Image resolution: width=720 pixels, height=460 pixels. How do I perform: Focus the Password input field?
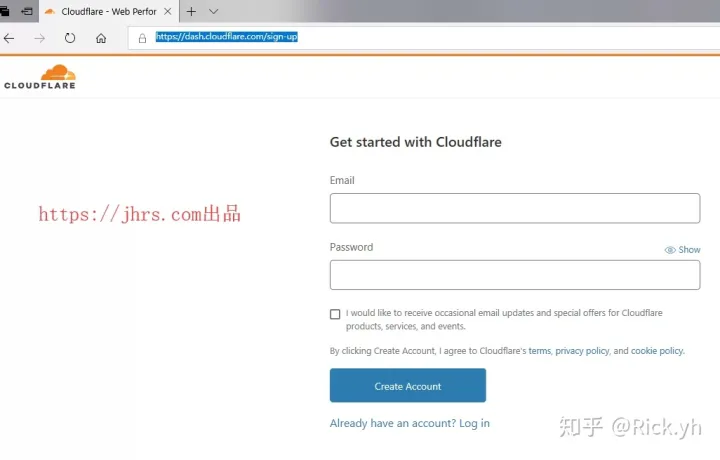coord(515,275)
